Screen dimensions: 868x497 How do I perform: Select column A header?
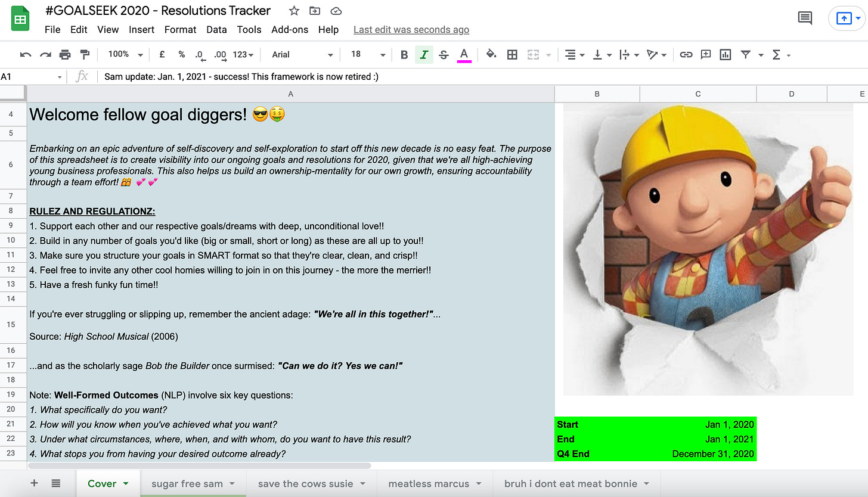click(x=290, y=94)
